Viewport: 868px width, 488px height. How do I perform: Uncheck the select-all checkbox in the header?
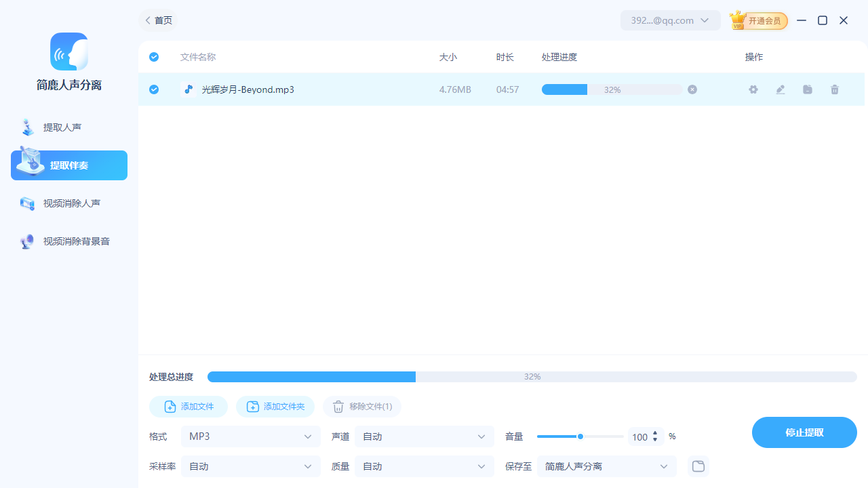[153, 57]
